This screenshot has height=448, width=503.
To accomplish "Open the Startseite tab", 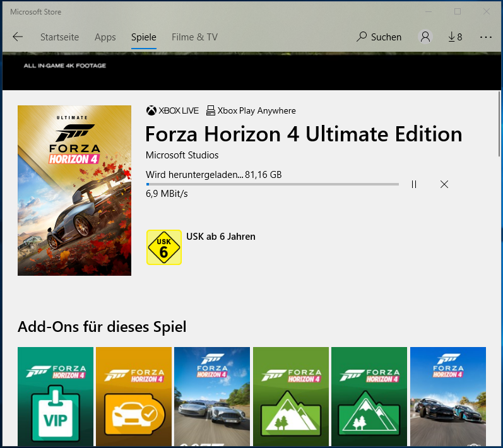I will coord(60,37).
